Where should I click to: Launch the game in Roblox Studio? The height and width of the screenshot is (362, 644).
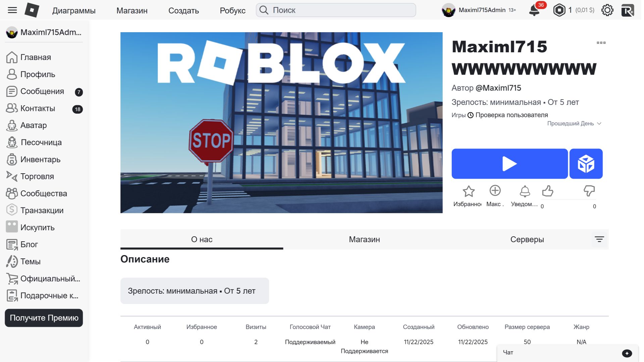pyautogui.click(x=586, y=164)
